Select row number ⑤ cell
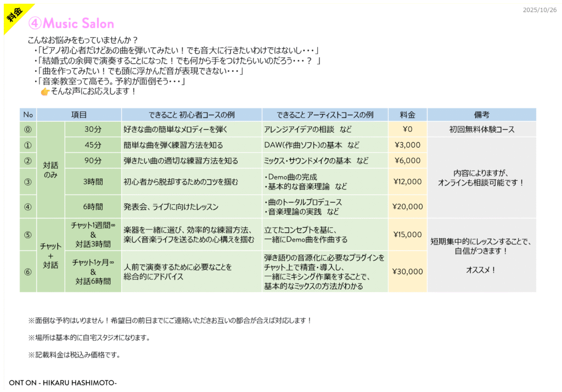This screenshot has width=562, height=392. 28,234
